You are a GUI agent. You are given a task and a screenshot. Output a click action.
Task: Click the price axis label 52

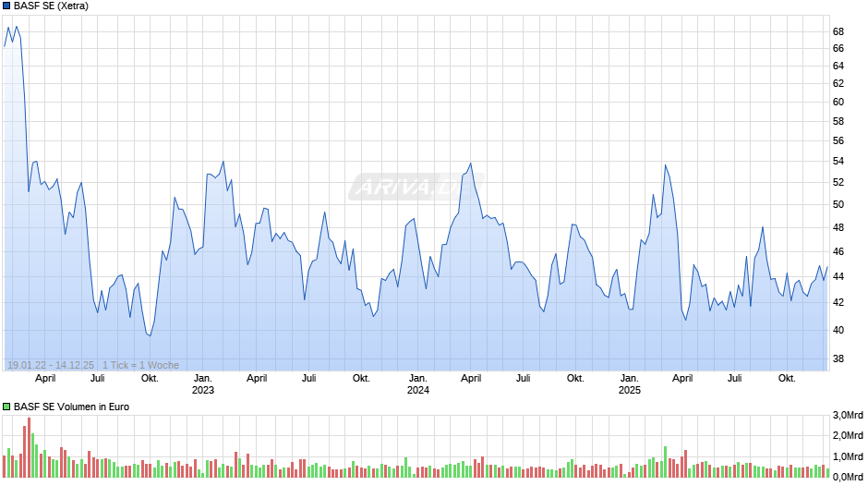click(x=838, y=182)
